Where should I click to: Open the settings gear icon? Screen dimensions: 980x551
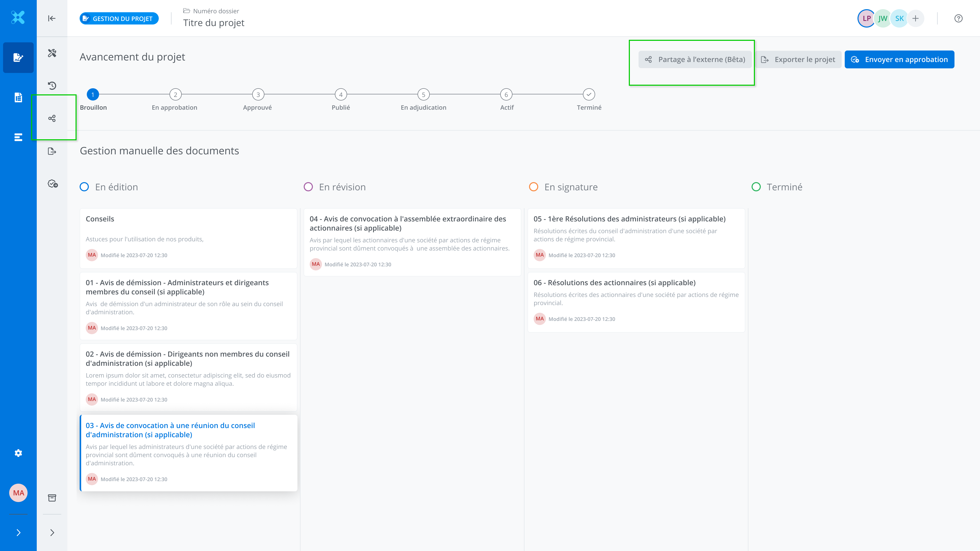click(18, 453)
